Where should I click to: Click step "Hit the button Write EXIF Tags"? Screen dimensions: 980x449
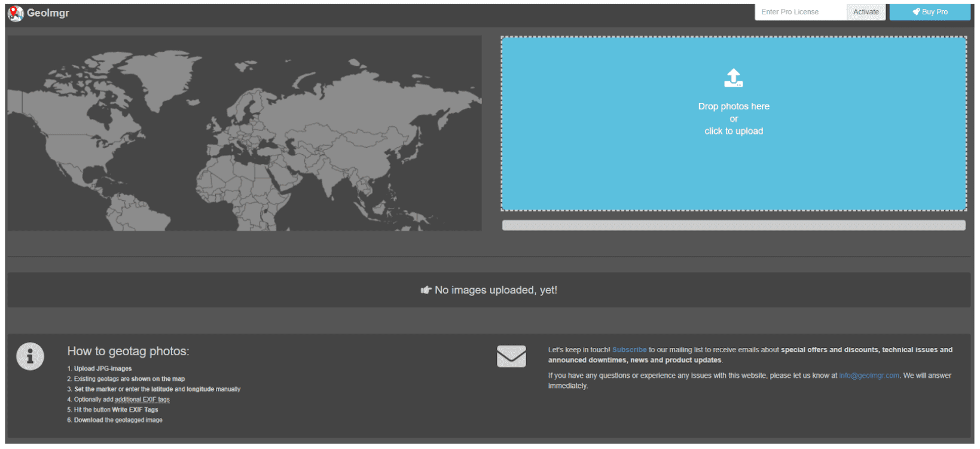pos(116,410)
